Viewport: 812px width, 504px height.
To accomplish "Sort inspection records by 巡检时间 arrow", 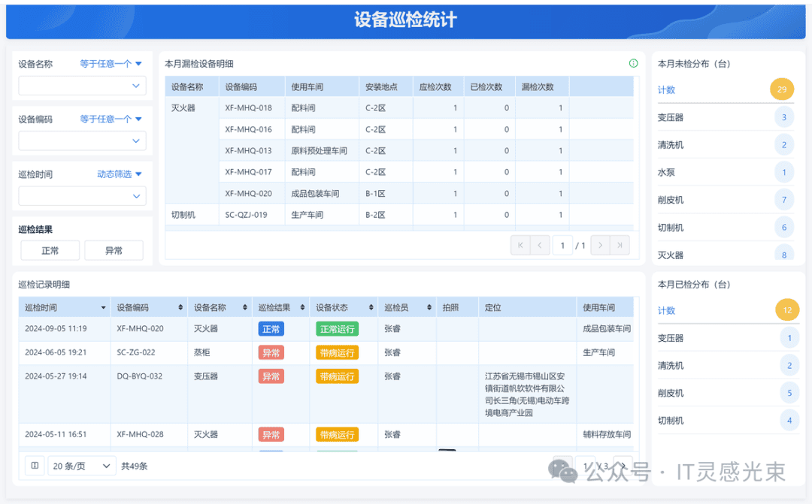I will 103,308.
